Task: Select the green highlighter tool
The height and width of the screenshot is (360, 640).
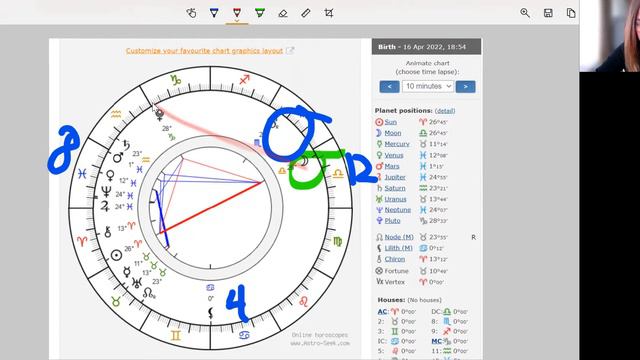Action: (260, 13)
